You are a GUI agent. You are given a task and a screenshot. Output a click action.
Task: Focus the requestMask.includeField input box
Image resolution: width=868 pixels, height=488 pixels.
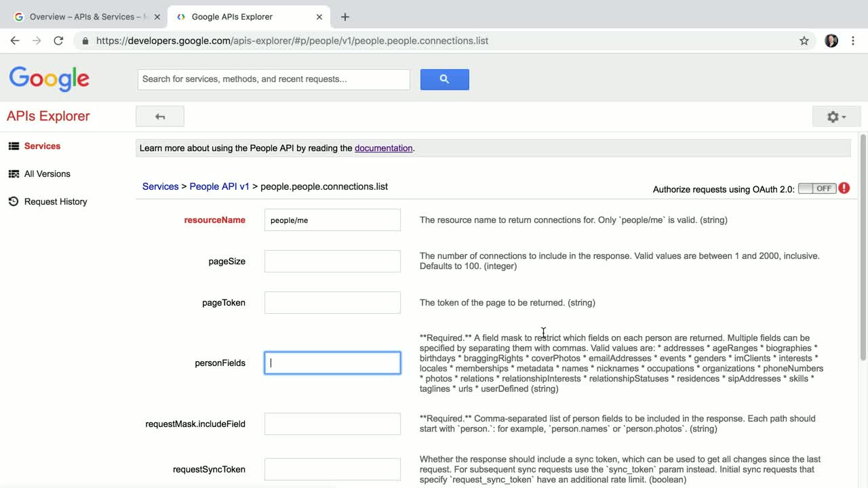pos(332,424)
